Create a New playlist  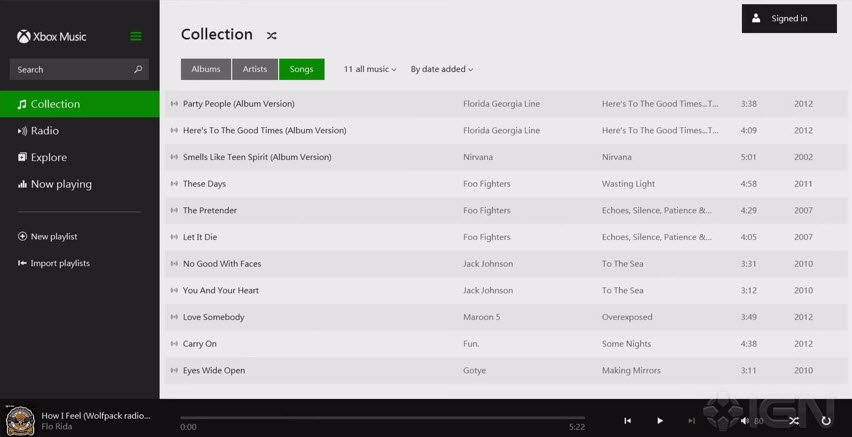tap(53, 237)
